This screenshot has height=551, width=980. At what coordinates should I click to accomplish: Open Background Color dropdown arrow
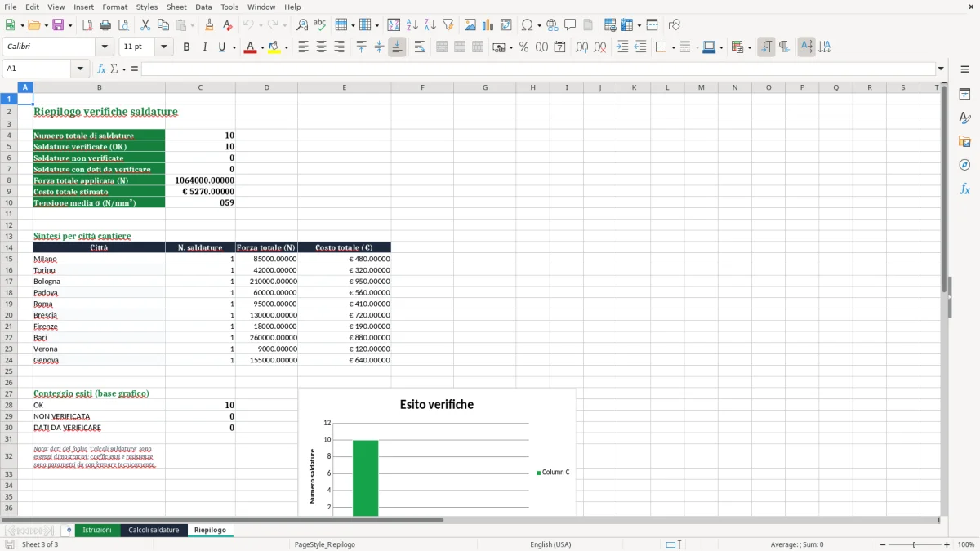click(286, 47)
